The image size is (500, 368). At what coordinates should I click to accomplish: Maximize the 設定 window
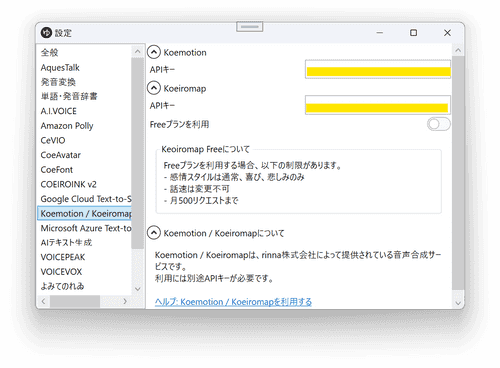click(x=413, y=33)
